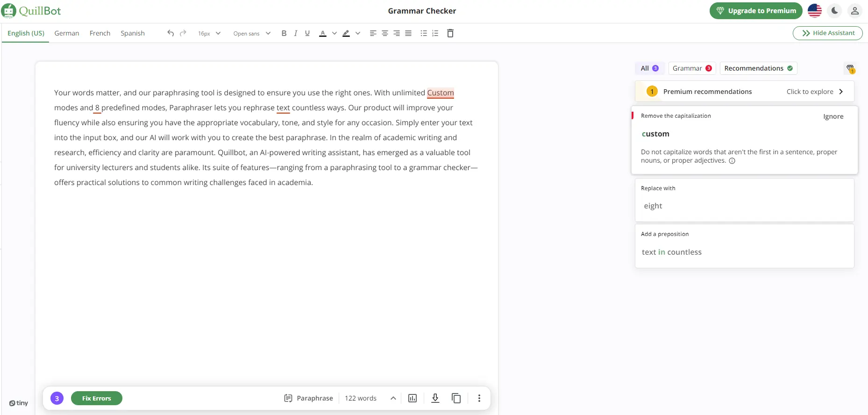Click the download document icon
The width and height of the screenshot is (868, 415).
click(x=435, y=398)
